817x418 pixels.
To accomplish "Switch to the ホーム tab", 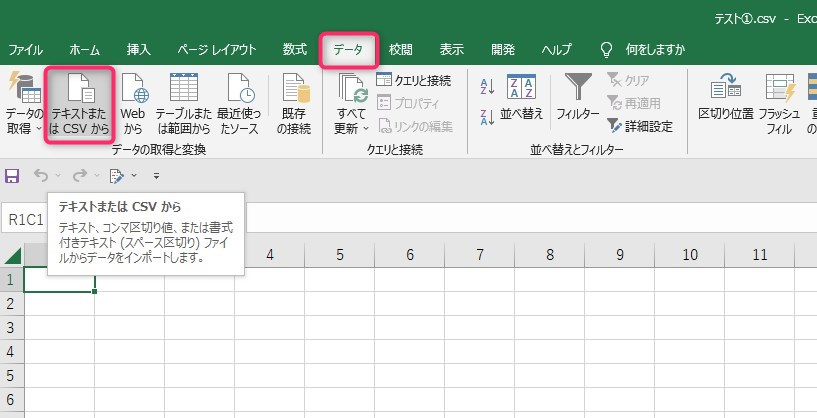I will pos(84,50).
